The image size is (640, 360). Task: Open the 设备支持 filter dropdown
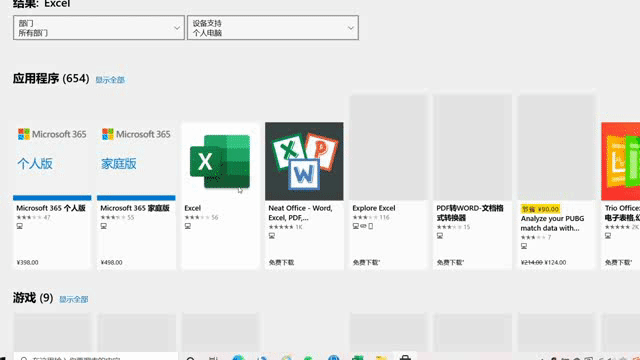[x=273, y=28]
